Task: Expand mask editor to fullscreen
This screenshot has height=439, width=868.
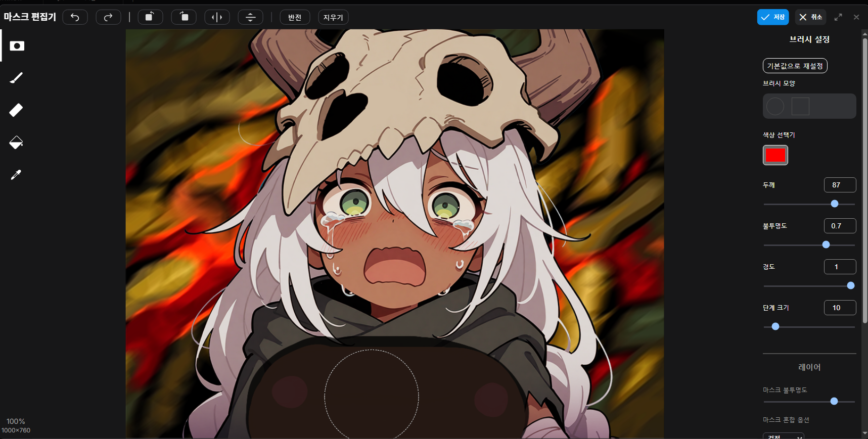Action: (x=838, y=17)
